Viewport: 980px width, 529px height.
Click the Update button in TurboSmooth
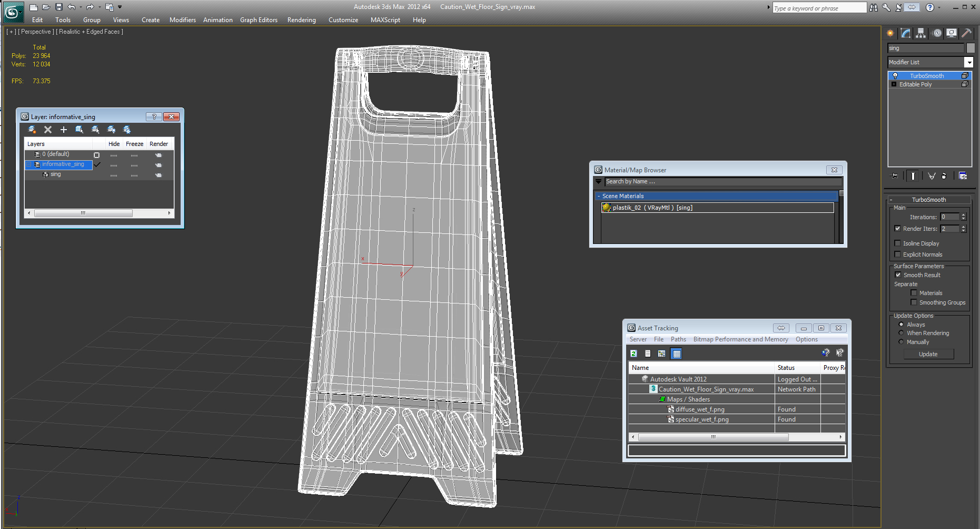[928, 354]
